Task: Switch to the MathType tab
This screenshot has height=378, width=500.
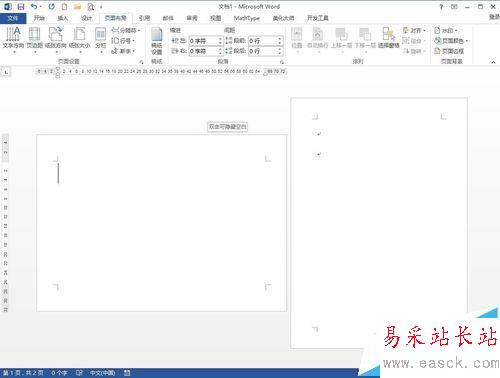Action: tap(247, 18)
